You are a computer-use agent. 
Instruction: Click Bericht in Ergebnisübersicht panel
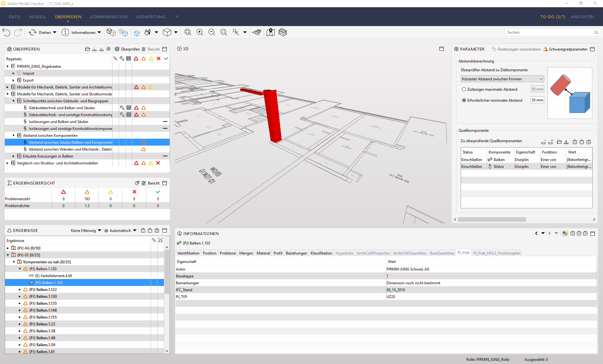(150, 183)
